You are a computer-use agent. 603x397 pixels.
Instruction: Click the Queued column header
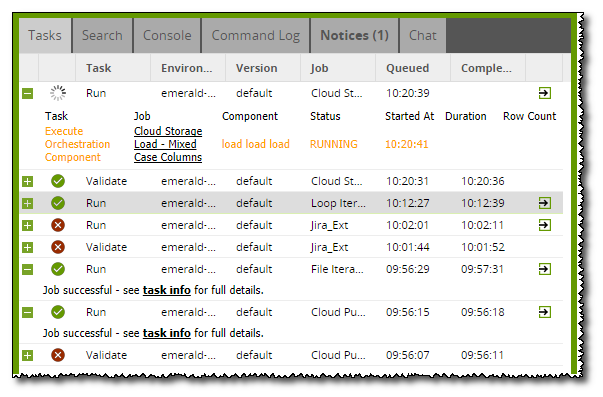pyautogui.click(x=407, y=68)
